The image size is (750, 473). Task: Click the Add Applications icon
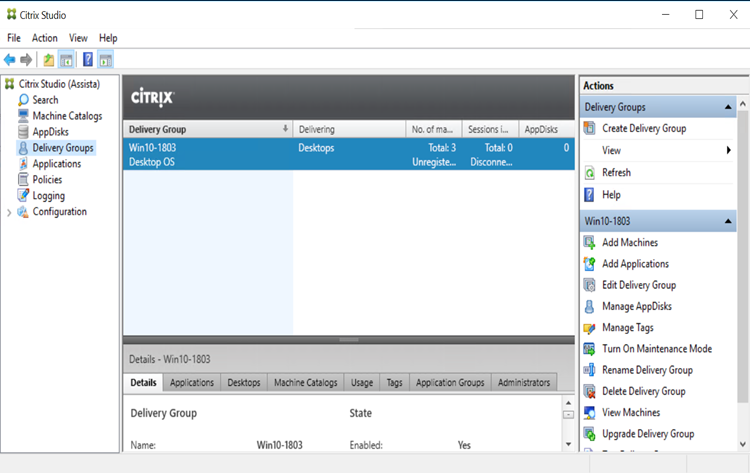coord(589,264)
